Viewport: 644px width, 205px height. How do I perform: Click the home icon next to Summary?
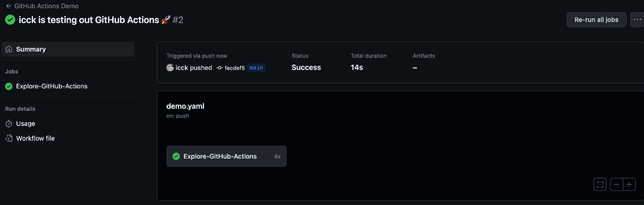pyautogui.click(x=9, y=49)
